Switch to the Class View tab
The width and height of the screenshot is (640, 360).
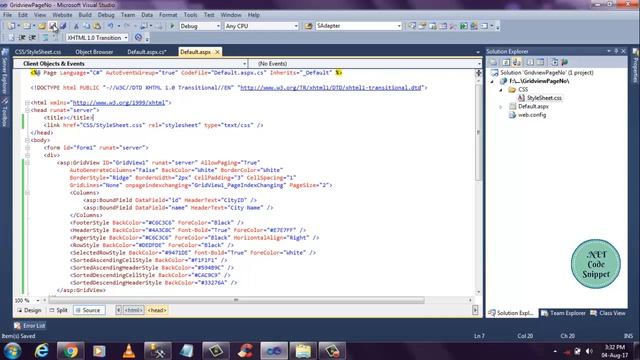pos(608,313)
